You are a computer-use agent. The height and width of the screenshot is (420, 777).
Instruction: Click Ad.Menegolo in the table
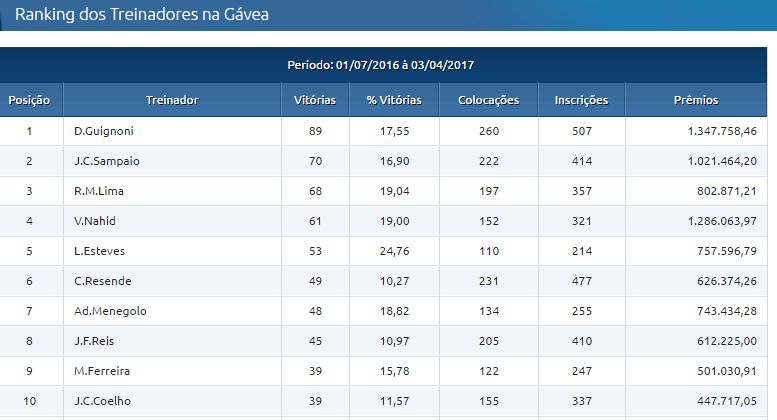click(x=110, y=311)
